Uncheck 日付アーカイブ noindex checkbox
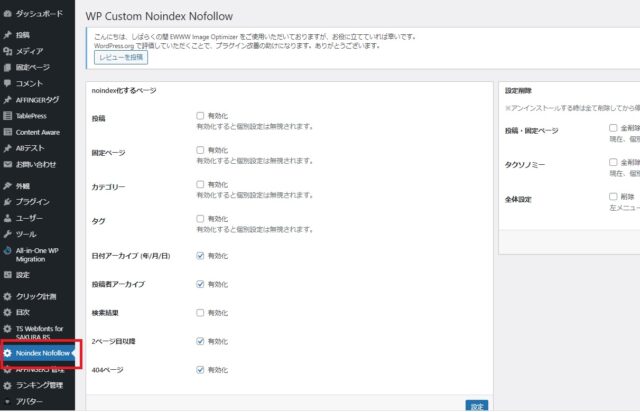This screenshot has width=640, height=412. pos(200,256)
